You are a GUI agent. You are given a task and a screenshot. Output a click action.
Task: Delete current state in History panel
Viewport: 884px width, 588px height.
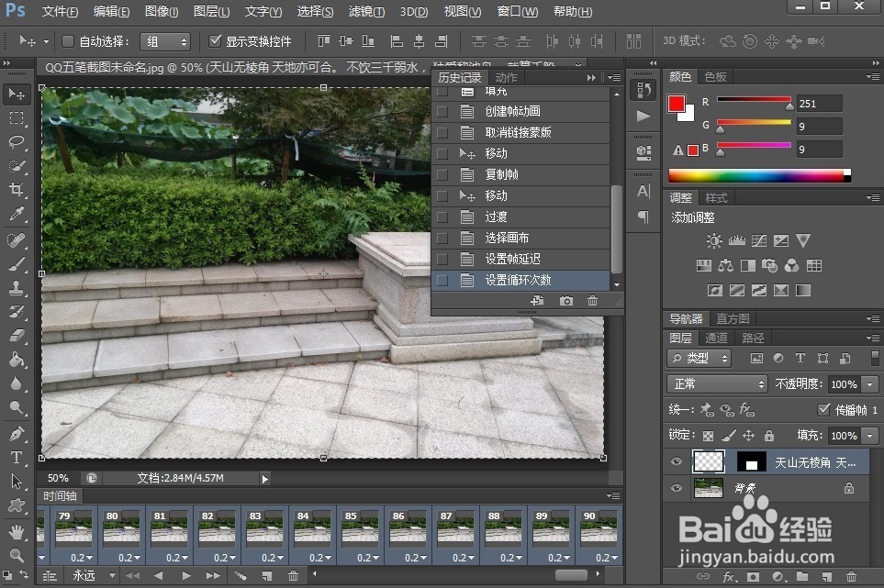click(592, 301)
